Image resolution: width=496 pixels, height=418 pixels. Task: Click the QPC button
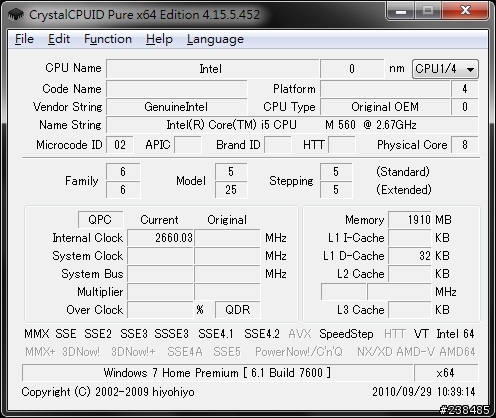tap(100, 220)
